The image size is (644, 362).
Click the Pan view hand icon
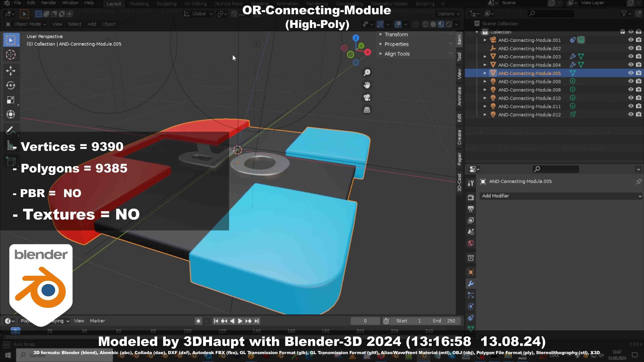pyautogui.click(x=367, y=85)
